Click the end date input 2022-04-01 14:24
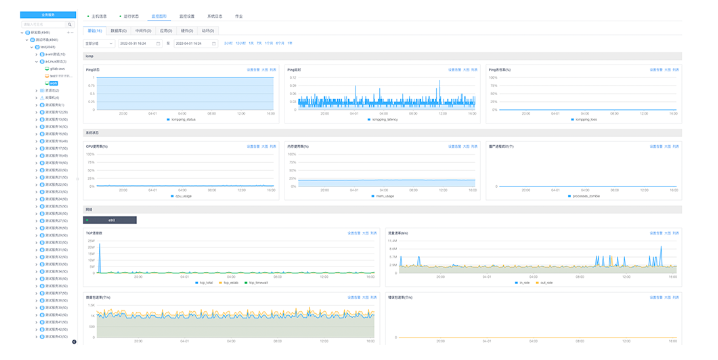The width and height of the screenshot is (718, 360). (x=196, y=44)
